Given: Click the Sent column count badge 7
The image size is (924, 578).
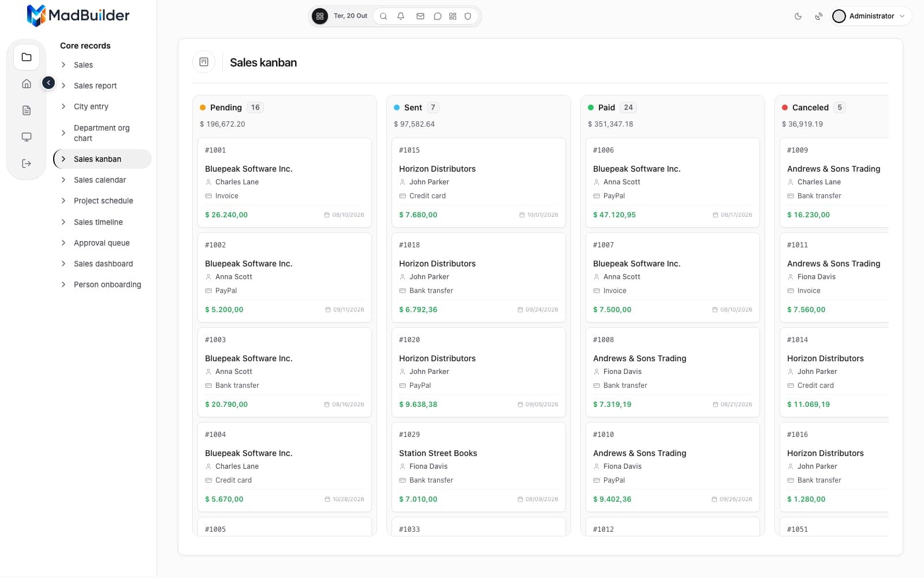Looking at the screenshot, I should coord(433,108).
